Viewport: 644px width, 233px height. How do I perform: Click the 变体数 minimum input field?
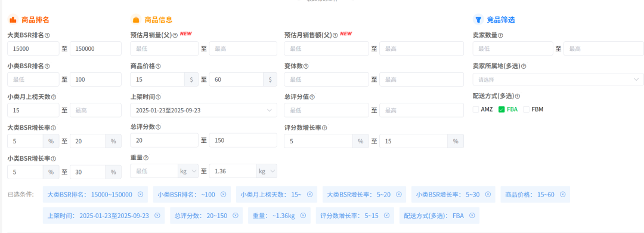point(327,79)
